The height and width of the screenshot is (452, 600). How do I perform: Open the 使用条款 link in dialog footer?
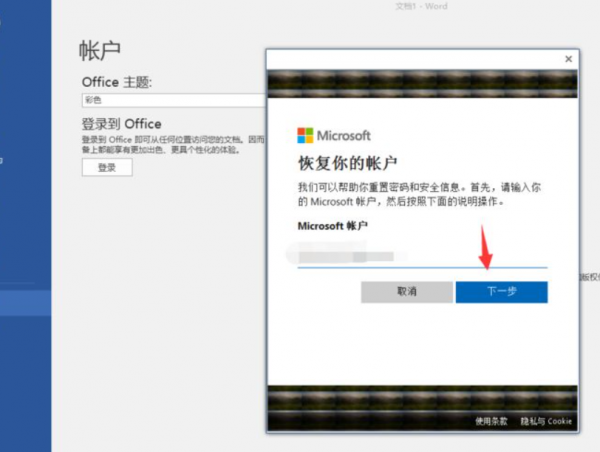point(491,421)
